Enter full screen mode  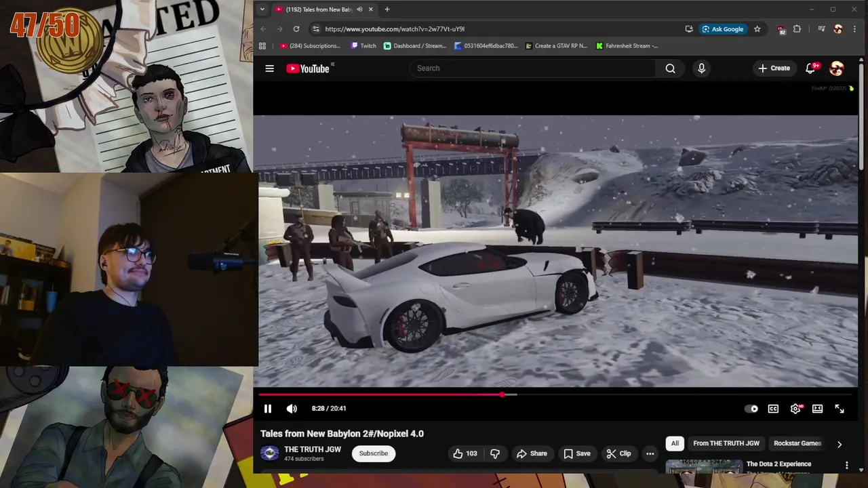tap(840, 409)
